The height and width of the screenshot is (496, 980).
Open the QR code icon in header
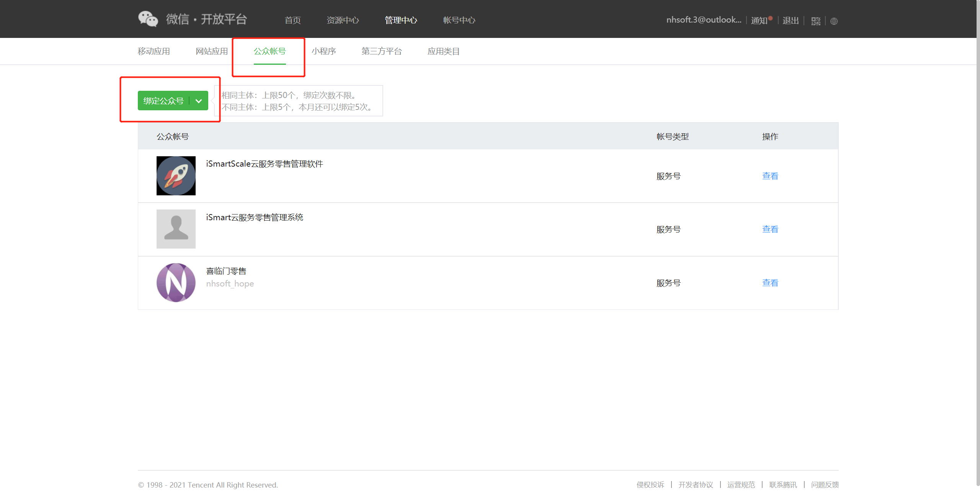click(816, 21)
